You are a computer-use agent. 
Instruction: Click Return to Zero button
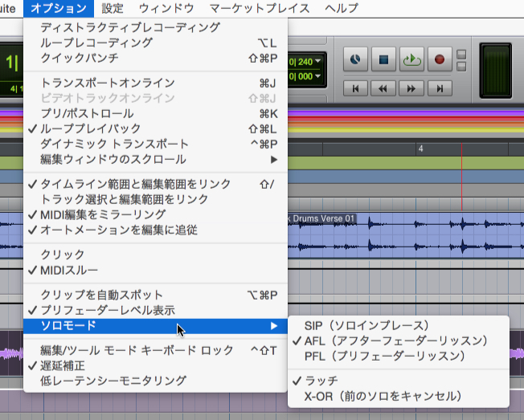click(355, 88)
